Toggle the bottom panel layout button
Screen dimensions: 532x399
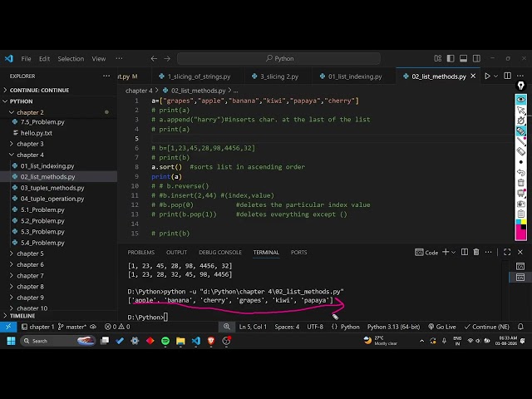[464, 58]
